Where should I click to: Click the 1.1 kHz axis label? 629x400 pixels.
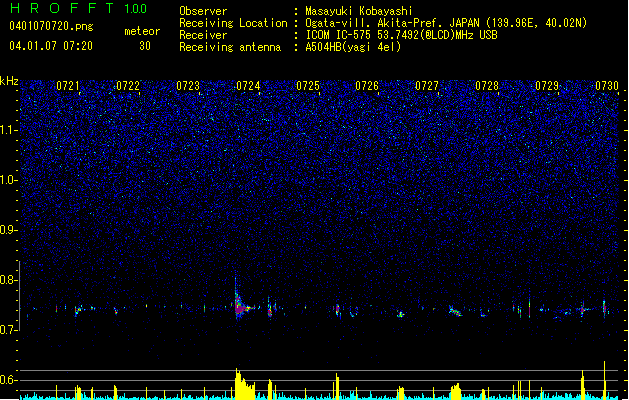tap(9, 130)
